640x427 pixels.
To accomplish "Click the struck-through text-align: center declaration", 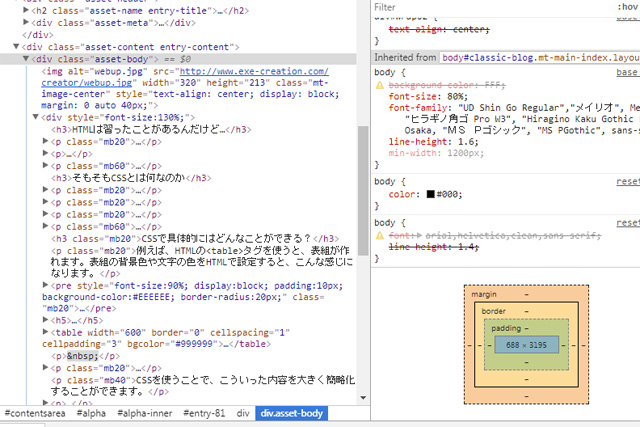I will click(439, 29).
